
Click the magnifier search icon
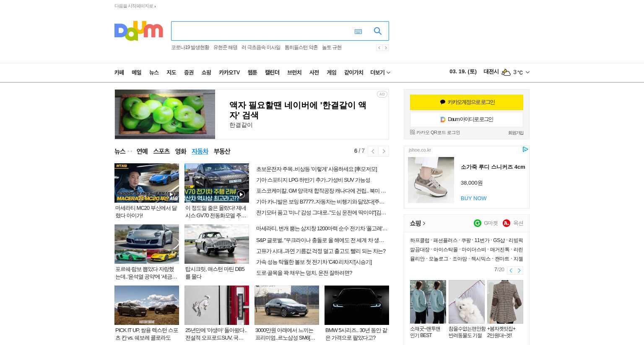point(378,31)
